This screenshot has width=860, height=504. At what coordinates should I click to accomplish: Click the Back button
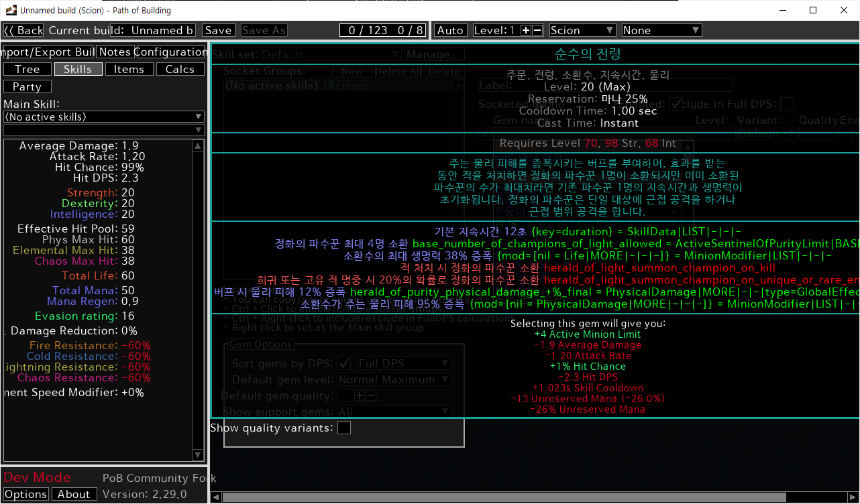23,30
